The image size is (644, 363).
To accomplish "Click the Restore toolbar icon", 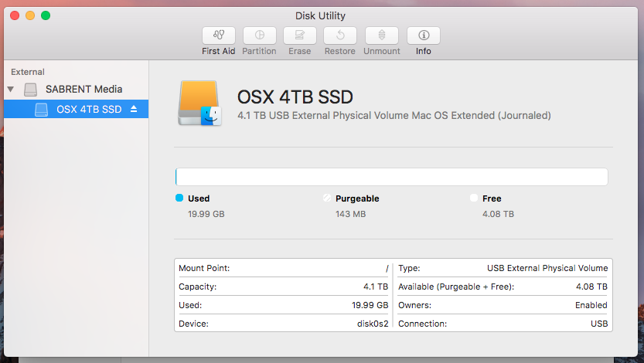I will coord(340,36).
